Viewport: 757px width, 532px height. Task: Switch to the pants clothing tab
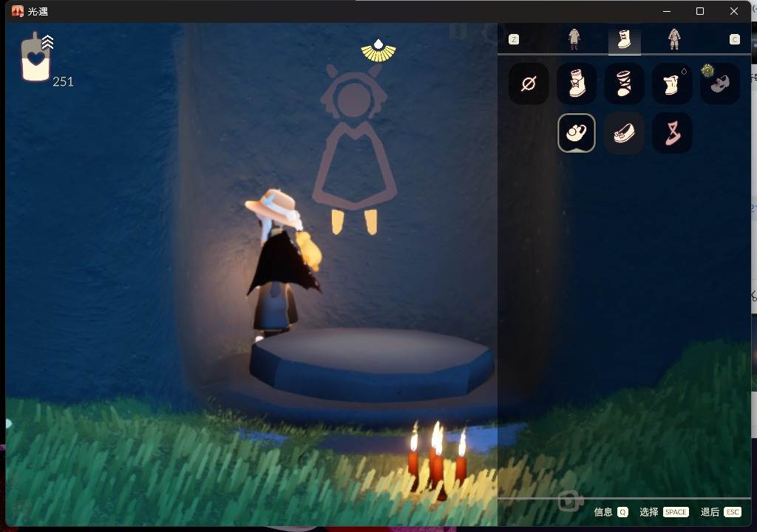[x=574, y=39]
